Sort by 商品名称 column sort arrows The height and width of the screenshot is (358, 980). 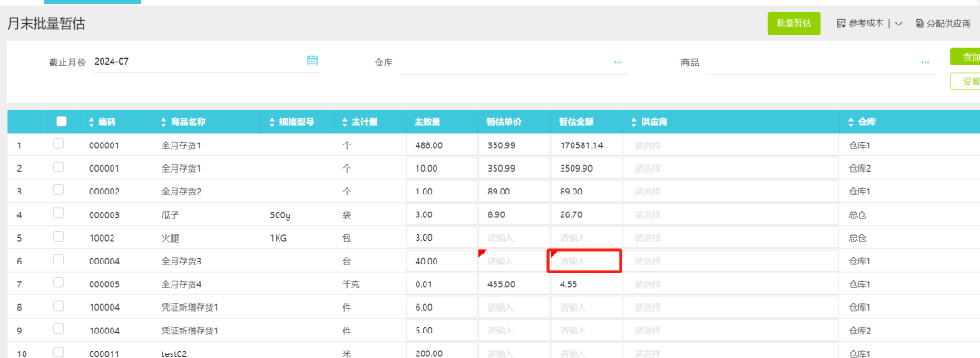[x=164, y=122]
